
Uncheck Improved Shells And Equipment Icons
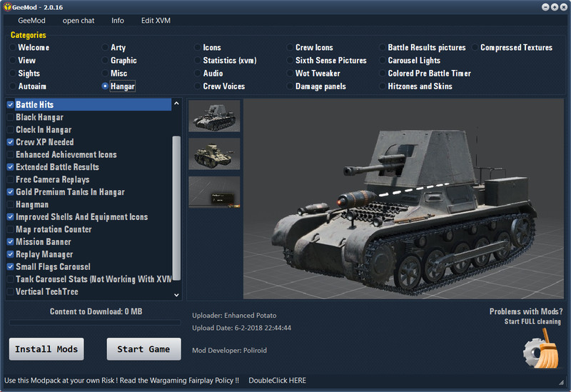11,217
